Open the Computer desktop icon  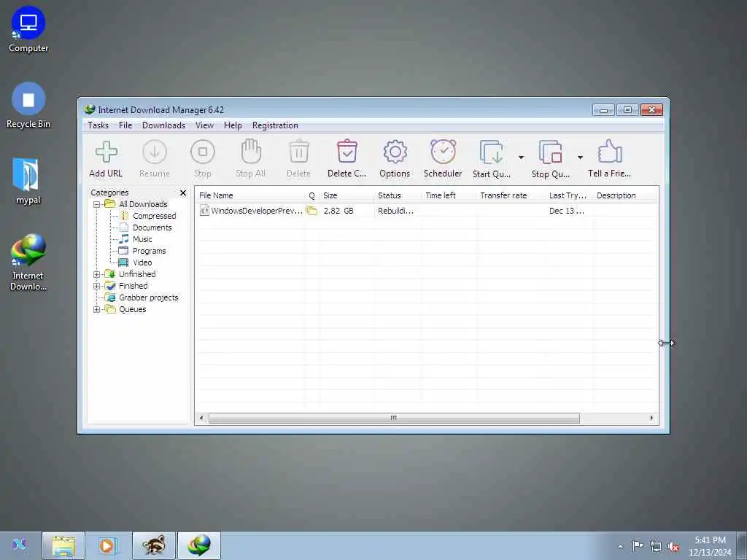click(x=28, y=29)
